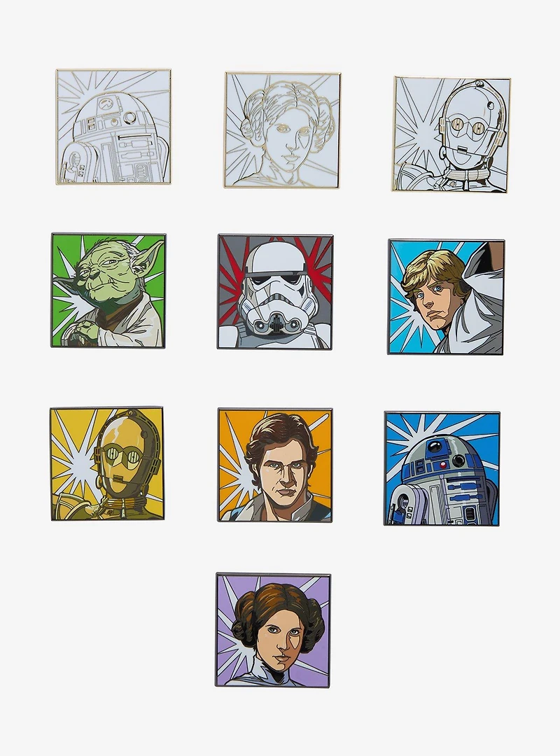Screen dimensions: 560x756
Task: Select the white outline protocol droid pin
Action: (451, 135)
